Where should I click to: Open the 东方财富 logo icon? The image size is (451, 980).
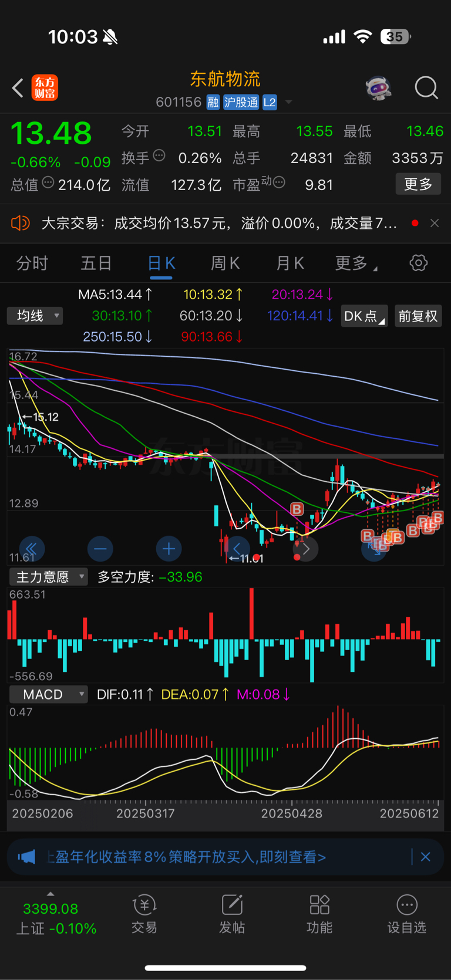pos(45,88)
